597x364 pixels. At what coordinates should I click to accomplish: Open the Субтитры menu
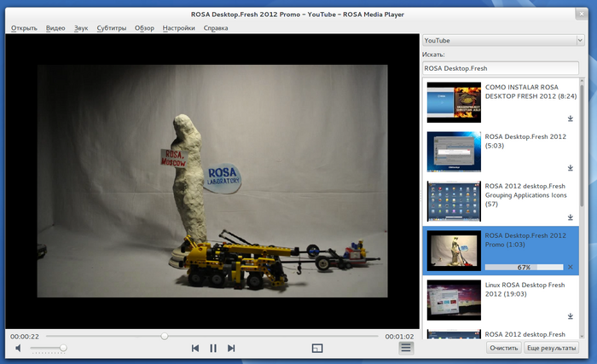[111, 28]
